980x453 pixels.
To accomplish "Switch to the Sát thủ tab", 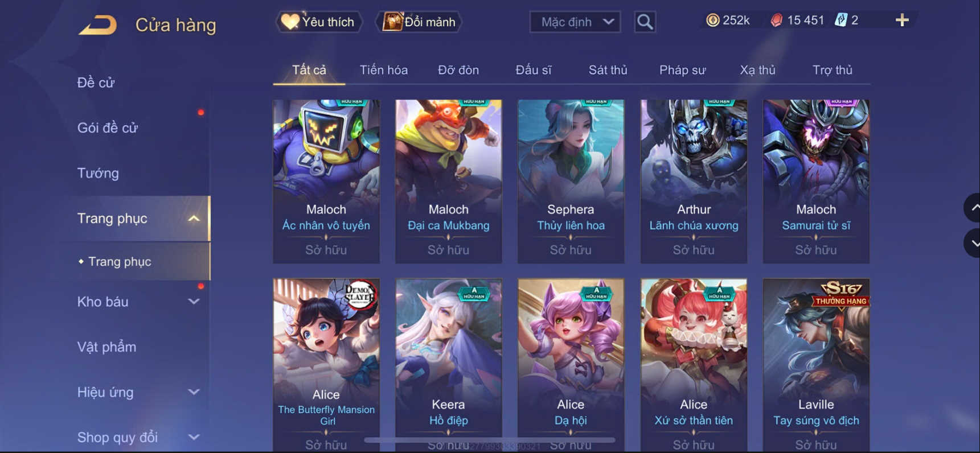I will [608, 70].
